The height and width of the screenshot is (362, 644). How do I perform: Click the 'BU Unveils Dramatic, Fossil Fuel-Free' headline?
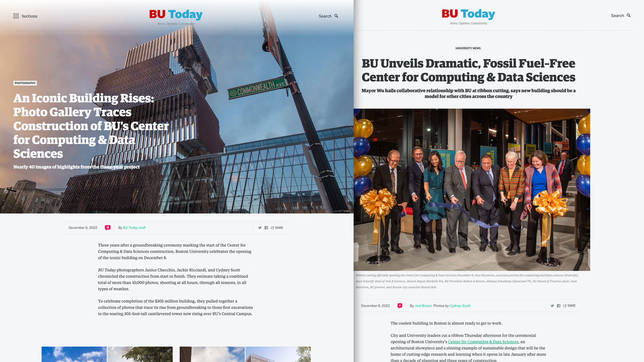(468, 70)
